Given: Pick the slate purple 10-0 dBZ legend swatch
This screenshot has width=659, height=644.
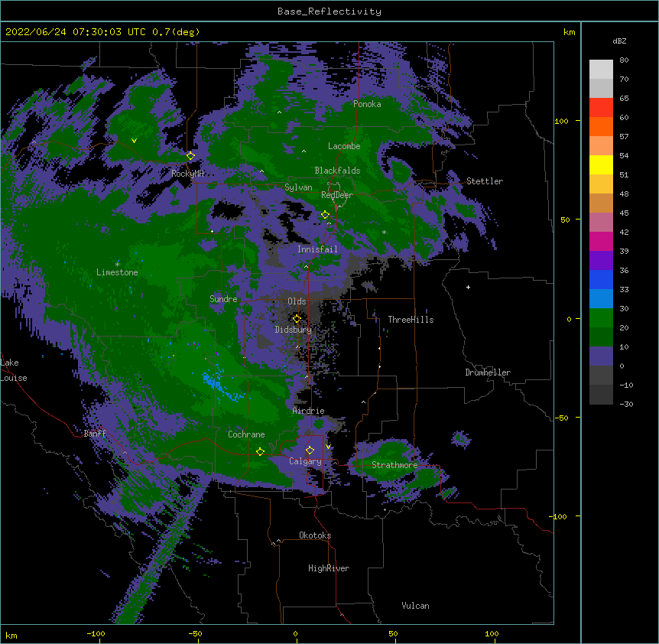Looking at the screenshot, I should 601,356.
